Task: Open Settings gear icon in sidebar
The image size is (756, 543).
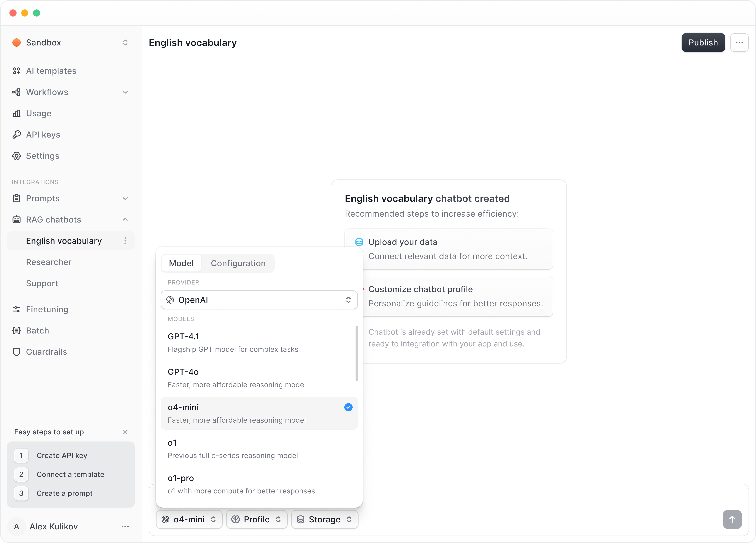Action: [16, 156]
